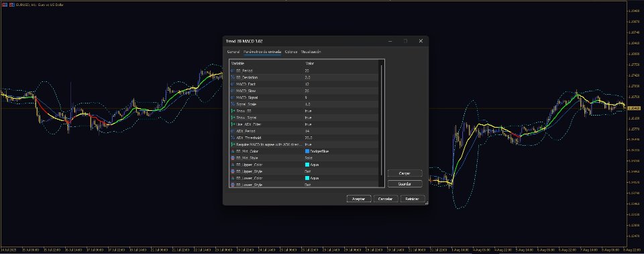Select the BB_Deviation value 2.0
The height and width of the screenshot is (254, 644).
tap(308, 77)
